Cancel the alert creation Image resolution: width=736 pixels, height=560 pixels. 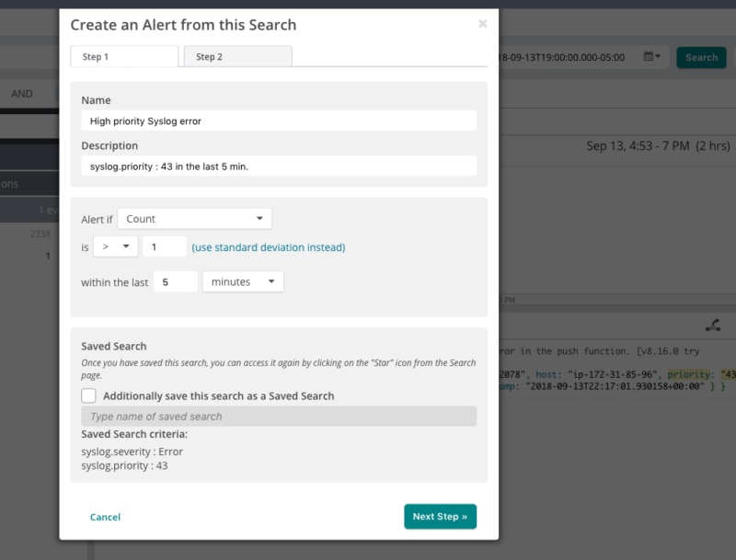coord(105,517)
